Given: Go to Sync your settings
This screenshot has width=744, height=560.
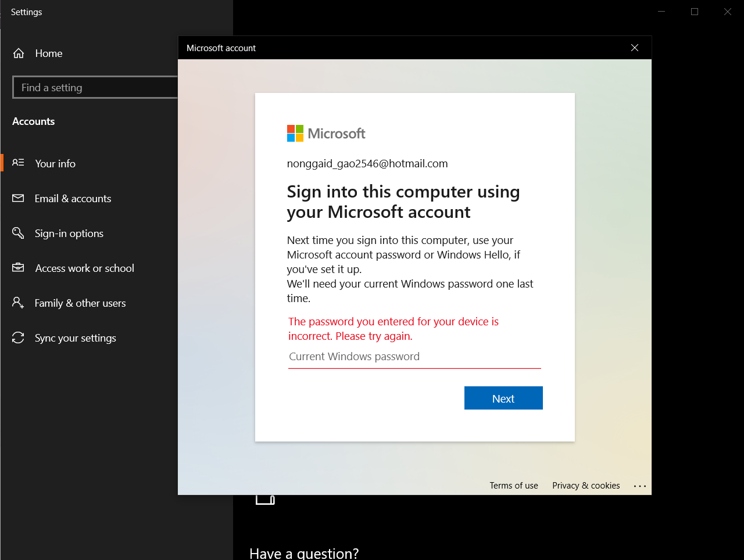Looking at the screenshot, I should click(x=76, y=338).
